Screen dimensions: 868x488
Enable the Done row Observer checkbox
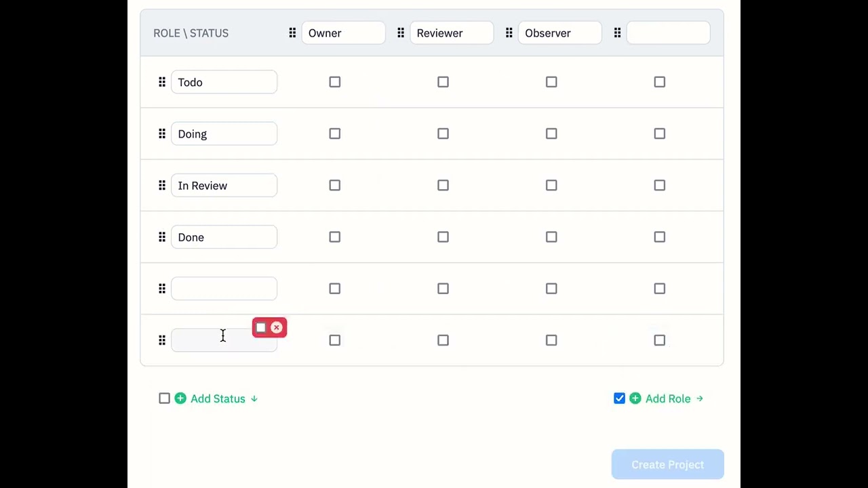point(551,237)
